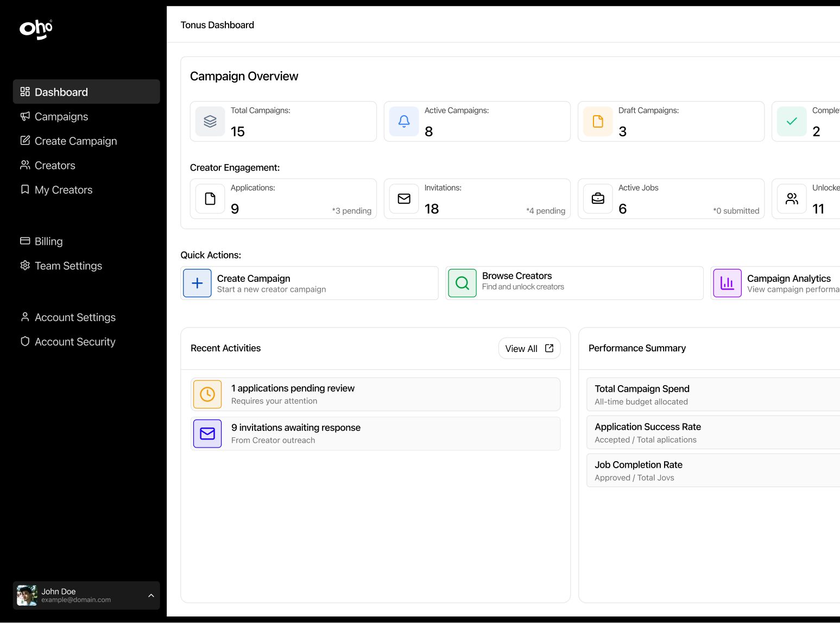Image resolution: width=840 pixels, height=623 pixels.
Task: Click View All in Recent Activities
Action: (529, 348)
